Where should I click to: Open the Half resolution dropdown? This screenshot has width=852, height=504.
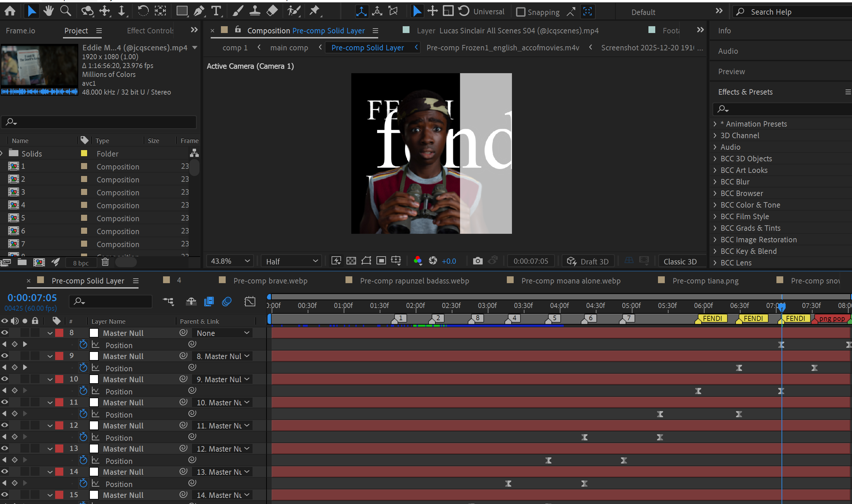click(291, 261)
